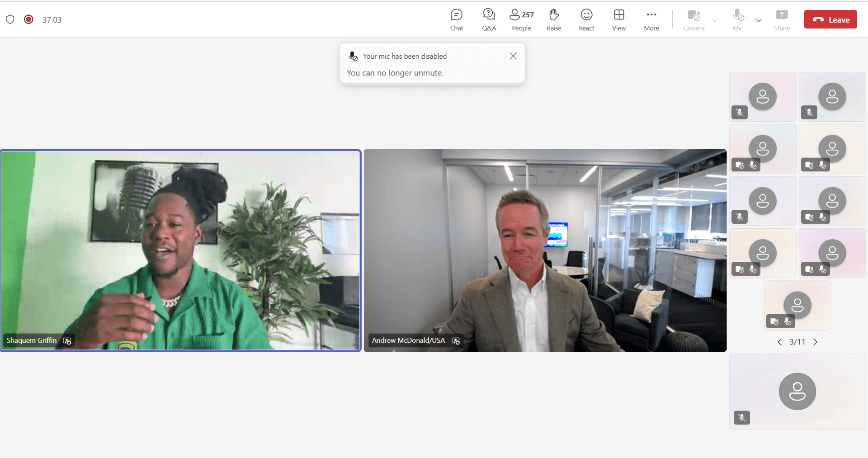
Task: Dismiss the mic disabled notification
Action: coord(513,56)
